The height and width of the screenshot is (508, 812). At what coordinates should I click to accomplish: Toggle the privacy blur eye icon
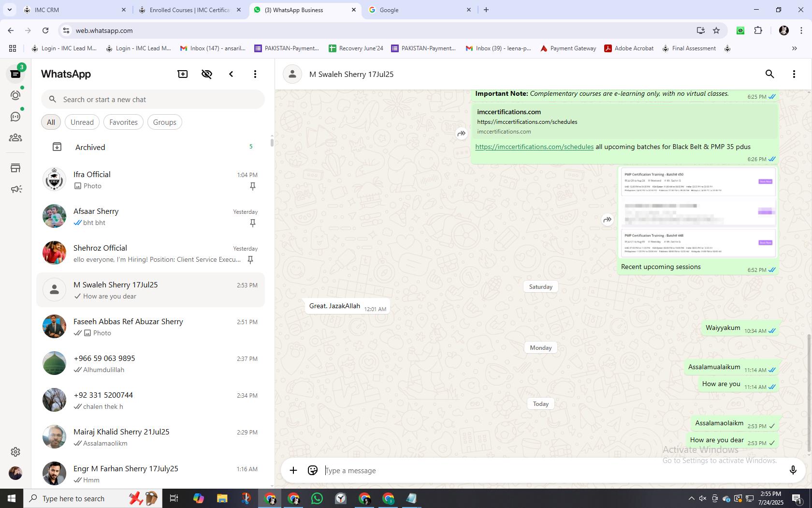point(207,74)
